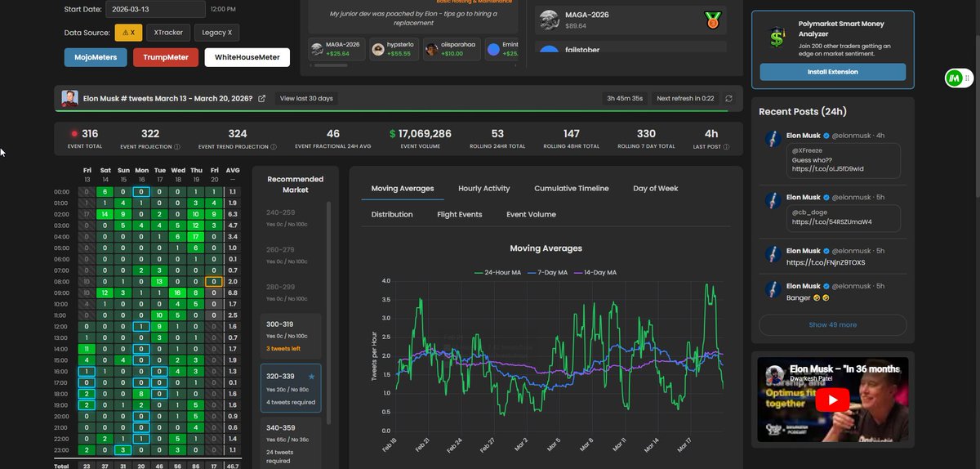Viewport: 980px width, 469px height.
Task: Click the oiisparahaa tipper avatar
Action: click(431, 49)
